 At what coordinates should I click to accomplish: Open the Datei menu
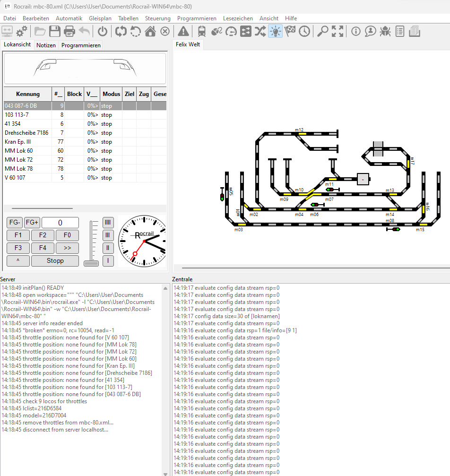[x=10, y=18]
